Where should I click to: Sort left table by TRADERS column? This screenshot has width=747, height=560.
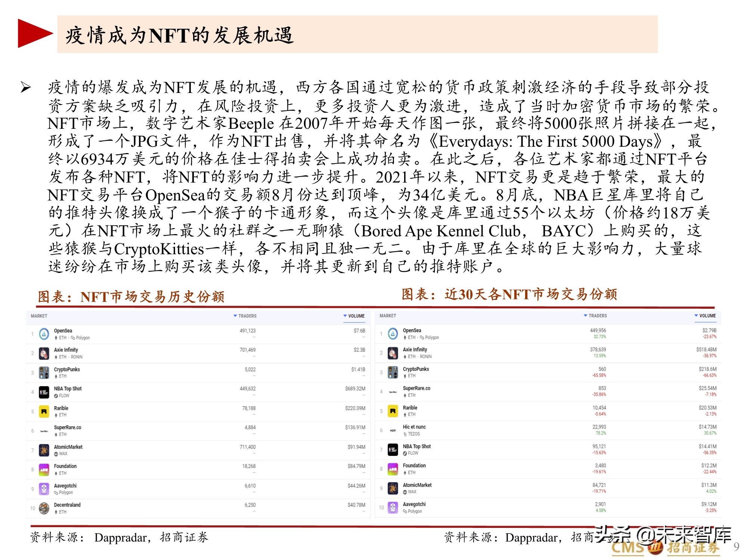245,316
